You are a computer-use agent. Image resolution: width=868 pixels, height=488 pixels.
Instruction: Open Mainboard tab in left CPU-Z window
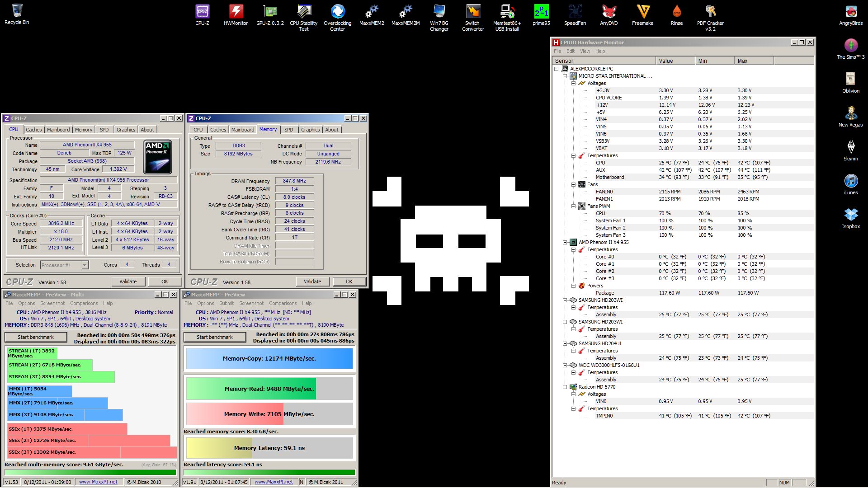(58, 130)
